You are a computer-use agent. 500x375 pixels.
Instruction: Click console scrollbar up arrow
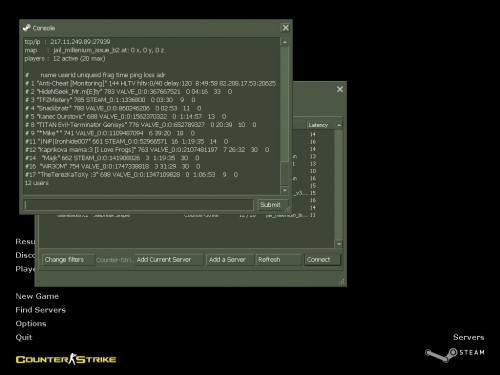tap(285, 42)
